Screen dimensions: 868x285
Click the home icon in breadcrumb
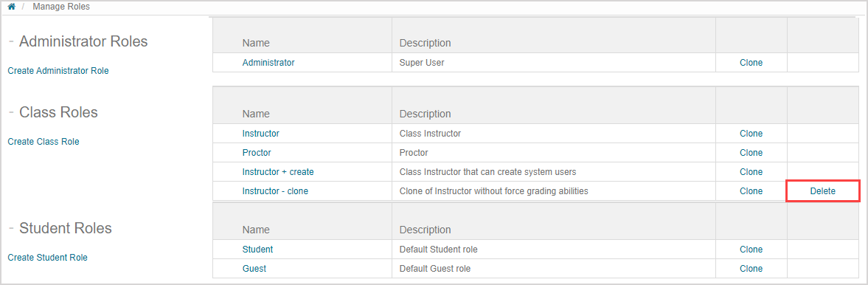[x=11, y=7]
